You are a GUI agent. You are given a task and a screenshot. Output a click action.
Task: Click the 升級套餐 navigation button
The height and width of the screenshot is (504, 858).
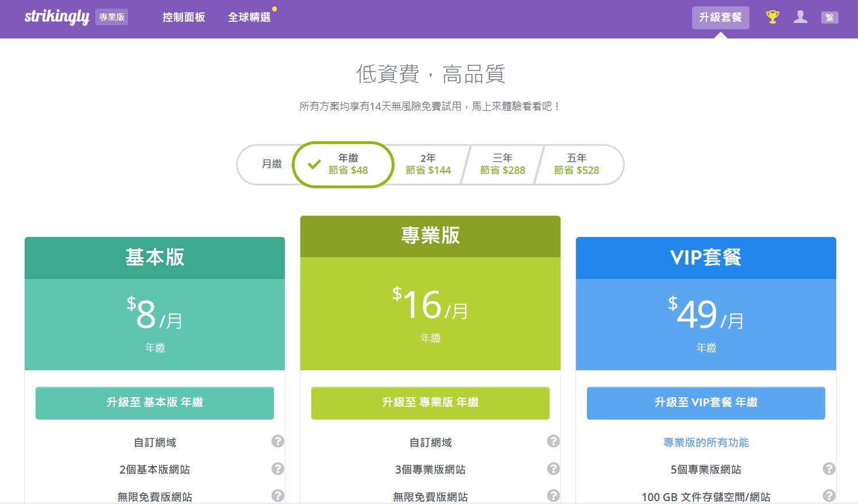tap(721, 17)
